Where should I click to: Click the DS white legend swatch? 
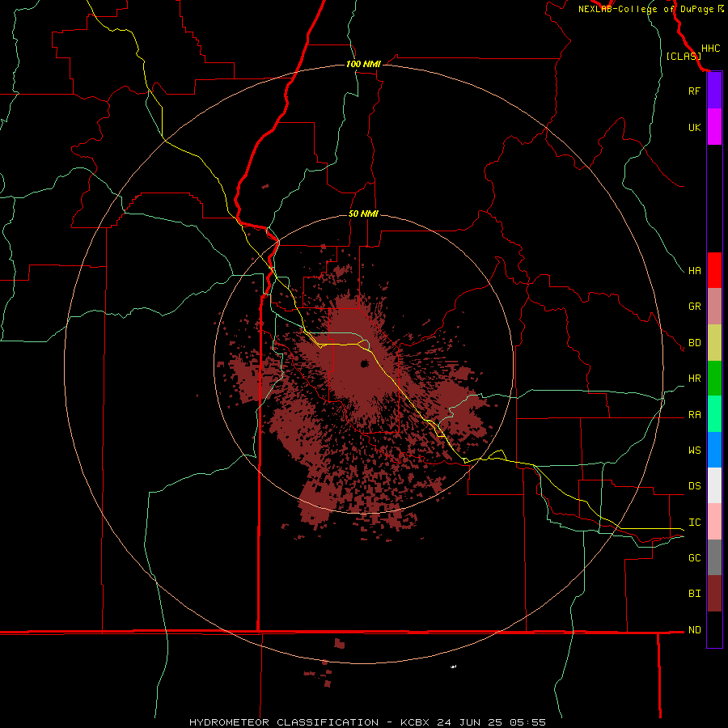pyautogui.click(x=714, y=485)
